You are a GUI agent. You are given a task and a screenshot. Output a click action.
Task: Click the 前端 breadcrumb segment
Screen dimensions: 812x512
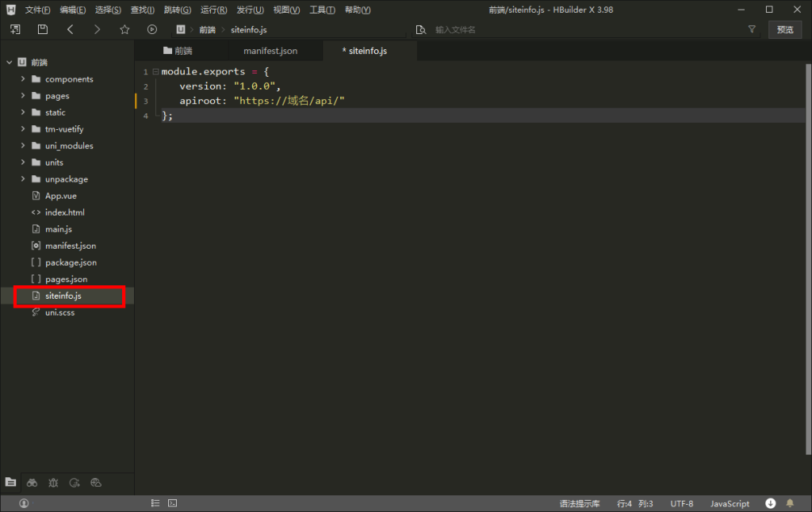(x=207, y=29)
